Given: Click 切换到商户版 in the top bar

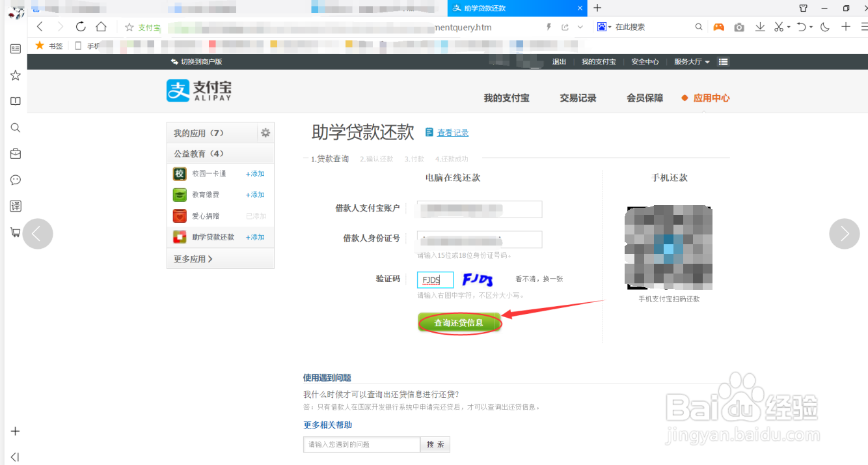Looking at the screenshot, I should coord(197,62).
